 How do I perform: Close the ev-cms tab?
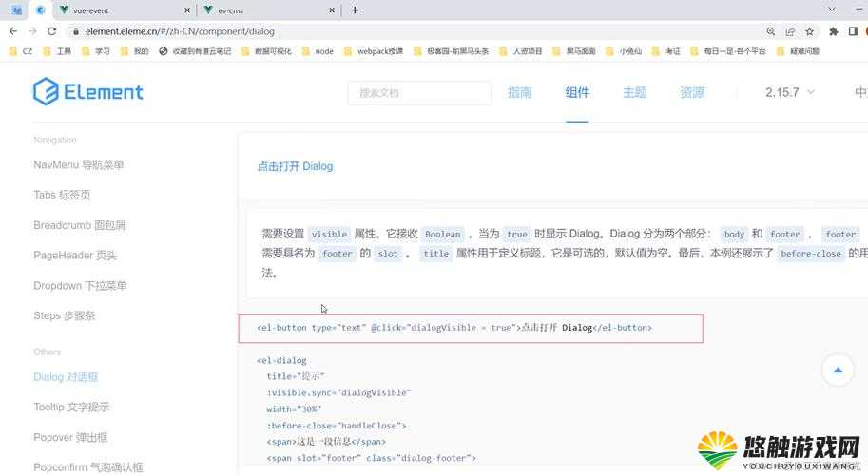tap(332, 10)
